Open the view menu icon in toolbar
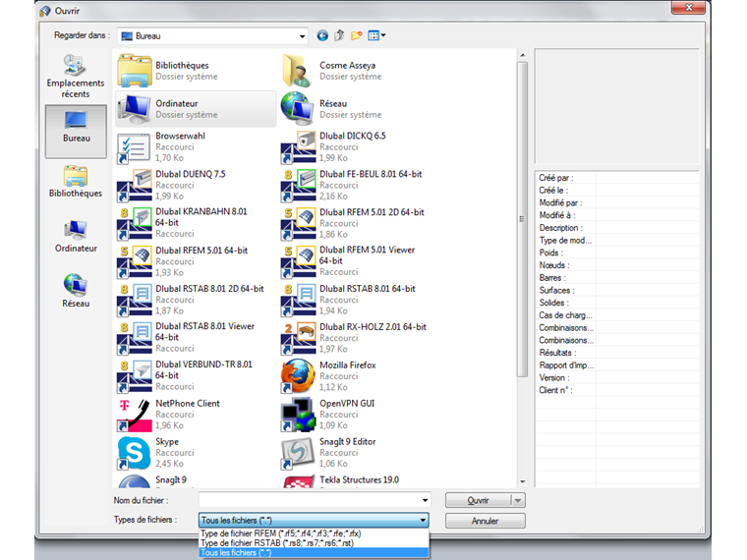Viewport: 747px width, 560px height. [x=376, y=35]
